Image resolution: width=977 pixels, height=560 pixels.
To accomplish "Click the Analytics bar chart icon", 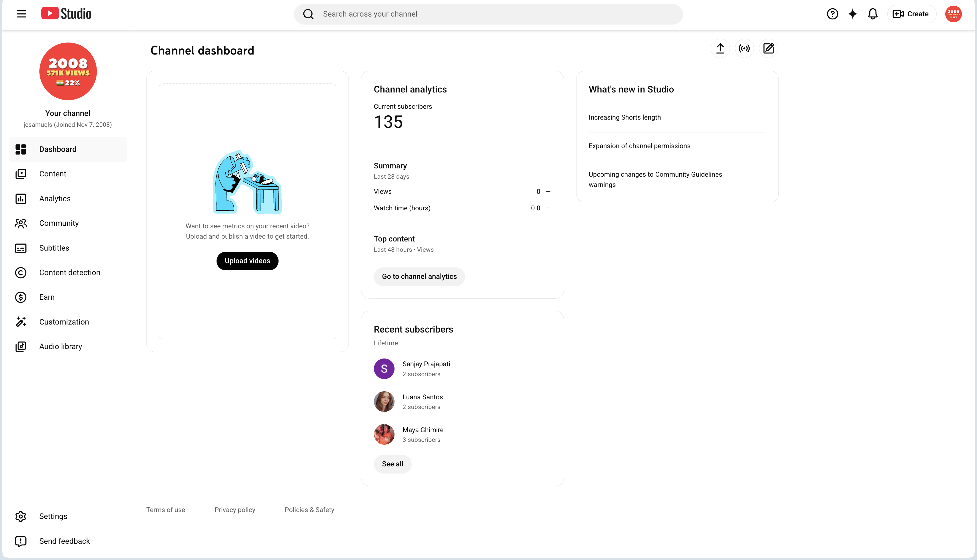I will click(x=21, y=198).
